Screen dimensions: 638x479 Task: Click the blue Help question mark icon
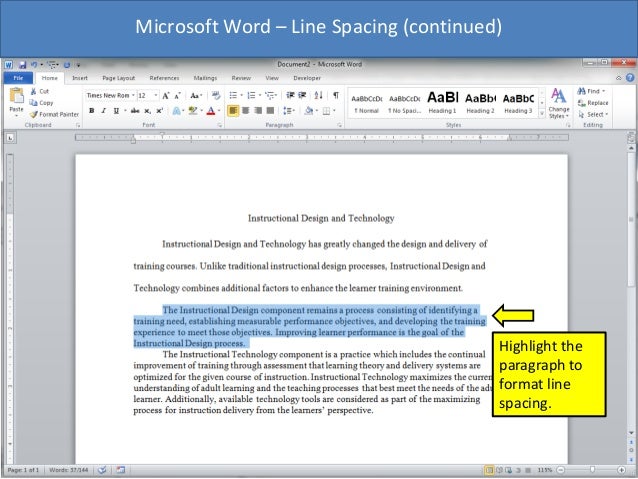630,78
